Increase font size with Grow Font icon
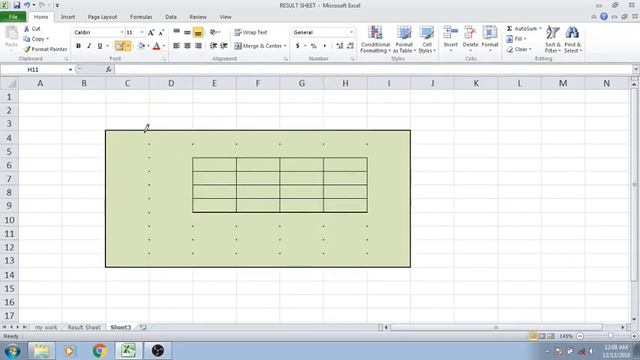This screenshot has height=360, width=640. 151,32
